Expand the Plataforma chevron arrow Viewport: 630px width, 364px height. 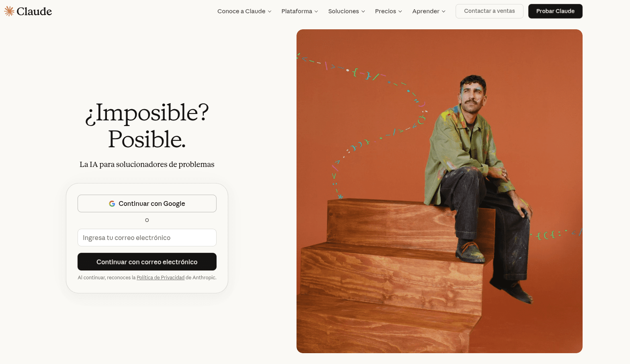(x=316, y=11)
